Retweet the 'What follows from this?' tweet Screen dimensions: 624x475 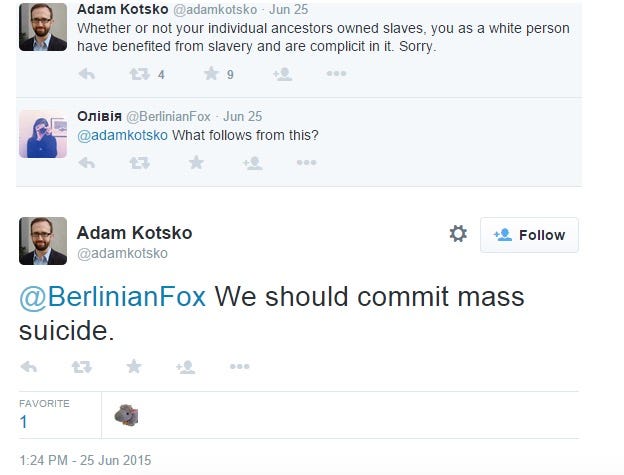(140, 162)
